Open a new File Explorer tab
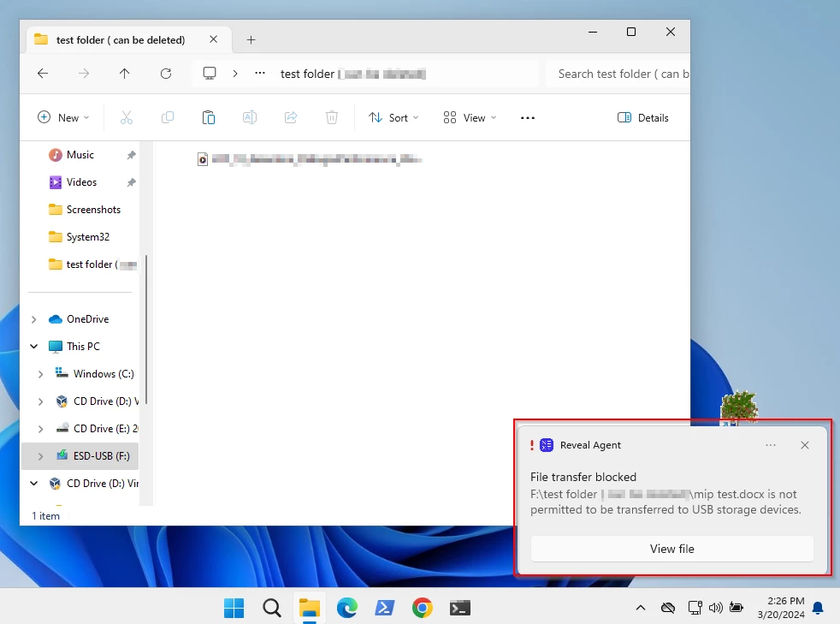Screen dimensions: 840x624 tap(251, 39)
